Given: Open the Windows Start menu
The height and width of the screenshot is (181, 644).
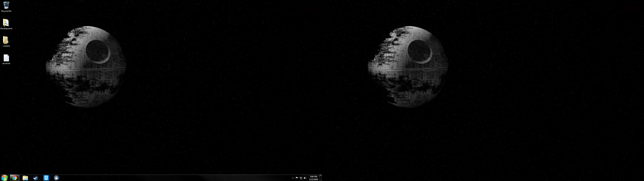Looking at the screenshot, I should (x=5, y=178).
